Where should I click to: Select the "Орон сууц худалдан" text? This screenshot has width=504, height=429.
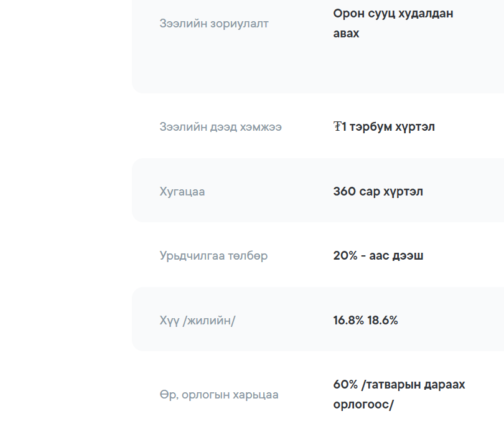393,14
